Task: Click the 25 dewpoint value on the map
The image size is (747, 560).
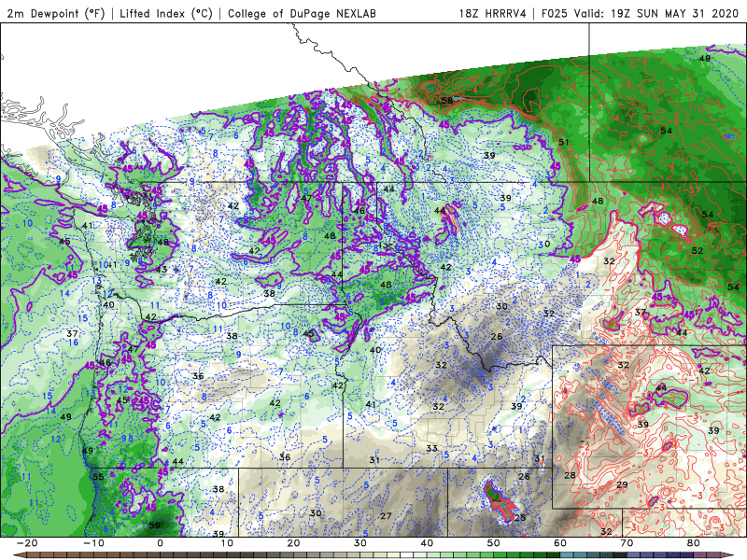Action: (520, 517)
